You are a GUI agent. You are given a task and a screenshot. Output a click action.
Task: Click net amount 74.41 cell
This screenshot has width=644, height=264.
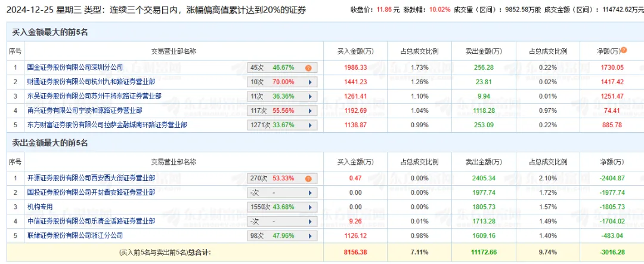pos(612,110)
